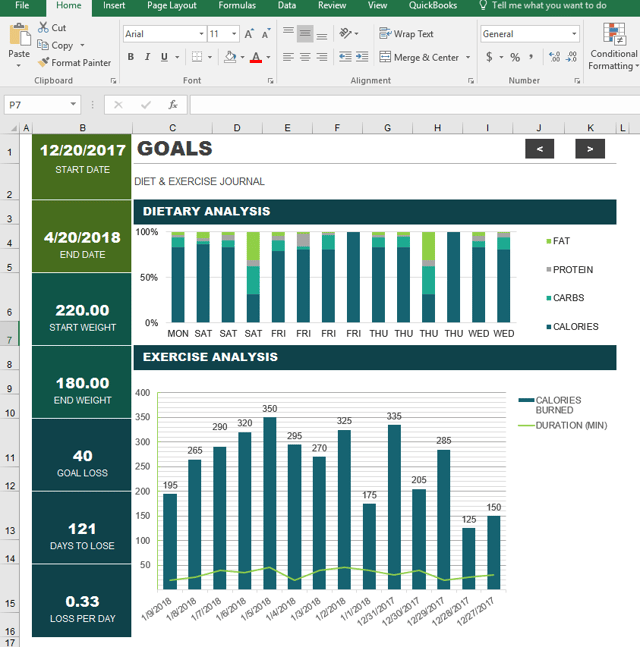Expand the Merge & Center options arrow
Image resolution: width=640 pixels, height=647 pixels.
pyautogui.click(x=468, y=57)
